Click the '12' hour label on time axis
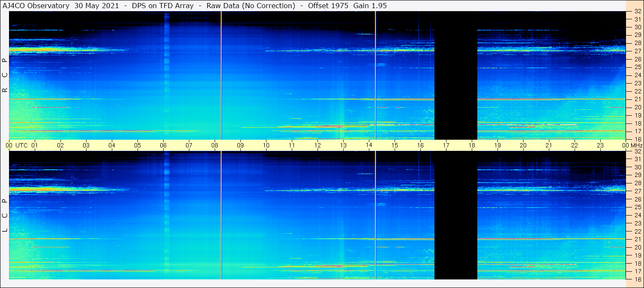The image size is (644, 288). point(318,145)
